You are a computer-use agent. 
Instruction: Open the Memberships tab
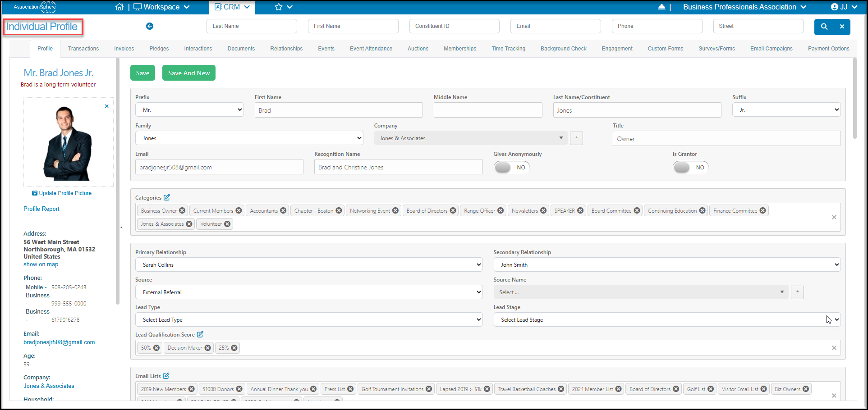pyautogui.click(x=459, y=49)
